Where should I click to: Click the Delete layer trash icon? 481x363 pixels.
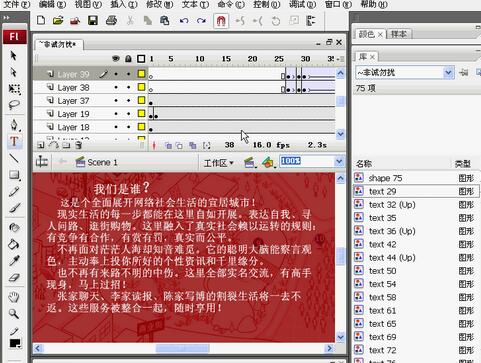coord(78,145)
